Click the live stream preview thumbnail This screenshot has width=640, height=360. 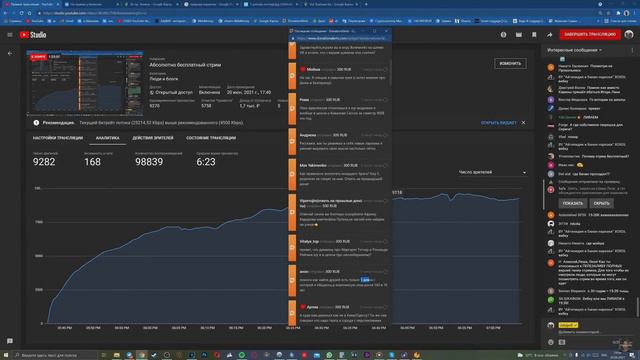85,83
